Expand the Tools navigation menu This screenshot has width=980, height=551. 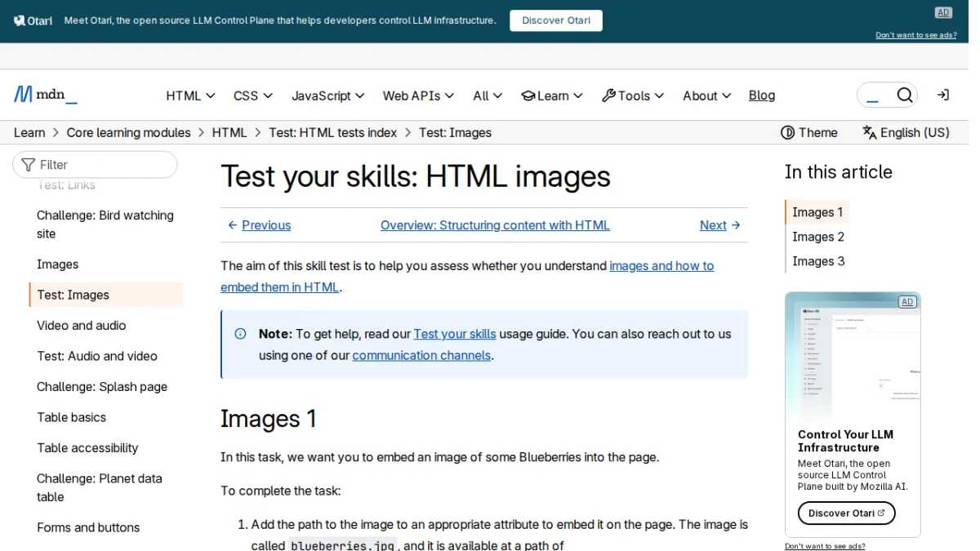tap(633, 96)
